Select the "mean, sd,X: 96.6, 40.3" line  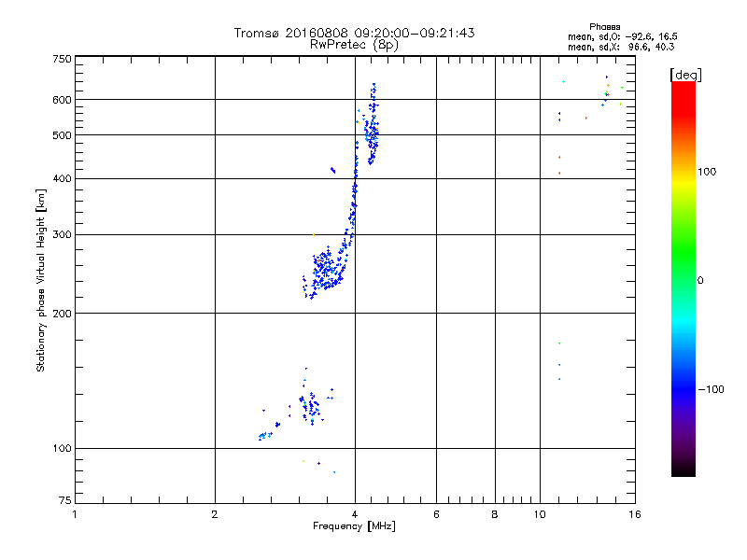coord(621,47)
